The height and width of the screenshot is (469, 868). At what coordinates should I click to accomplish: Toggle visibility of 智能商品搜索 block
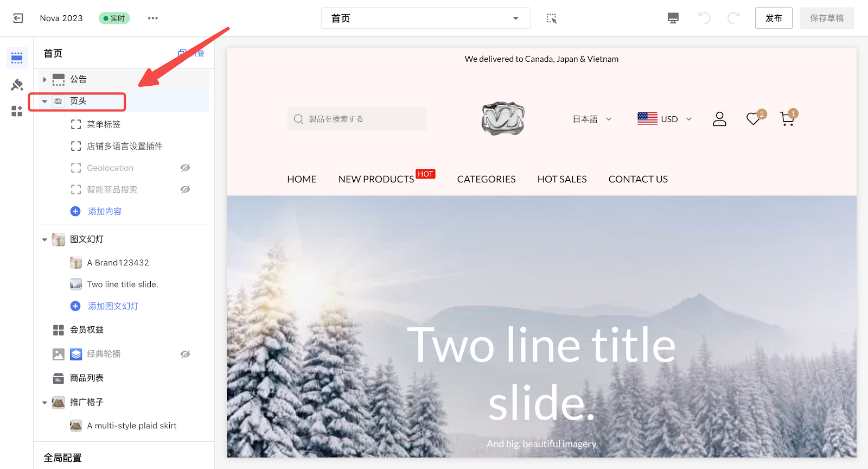[185, 189]
